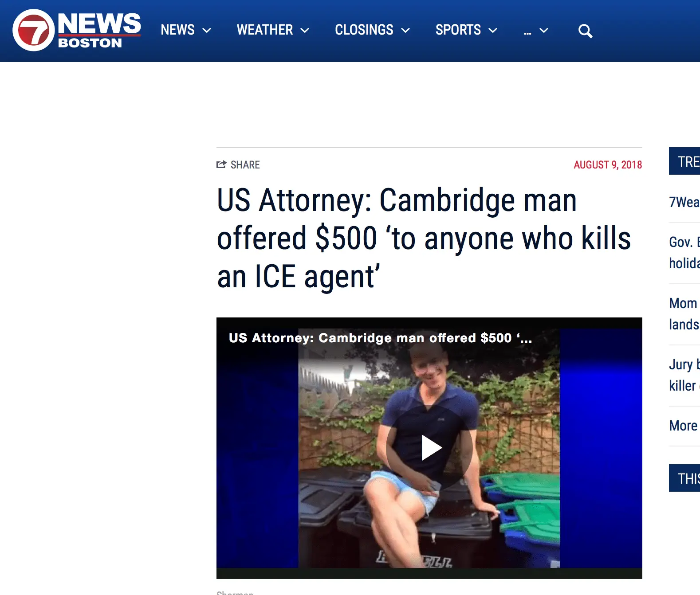Click the More trending link
Viewport: 700px width, 595px height.
point(684,426)
